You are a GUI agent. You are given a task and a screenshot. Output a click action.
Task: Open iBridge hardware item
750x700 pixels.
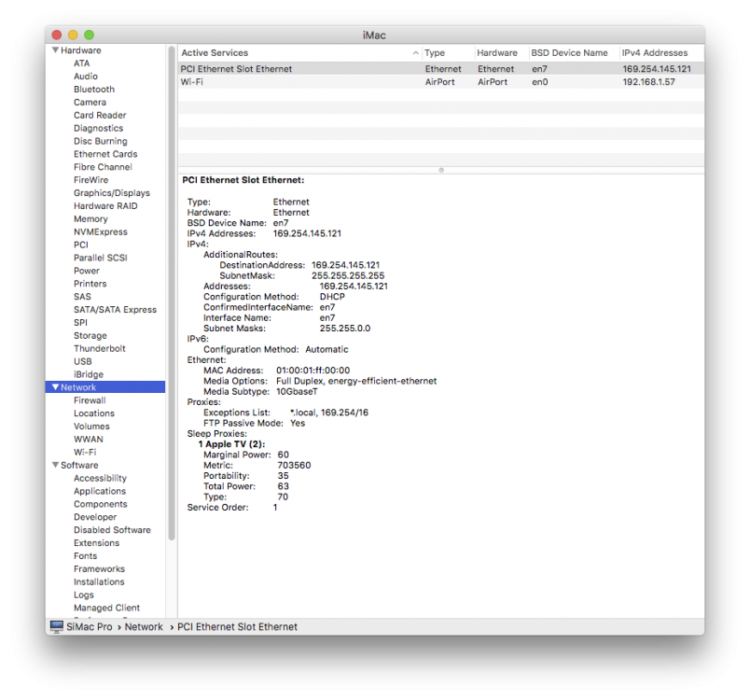[x=89, y=374]
